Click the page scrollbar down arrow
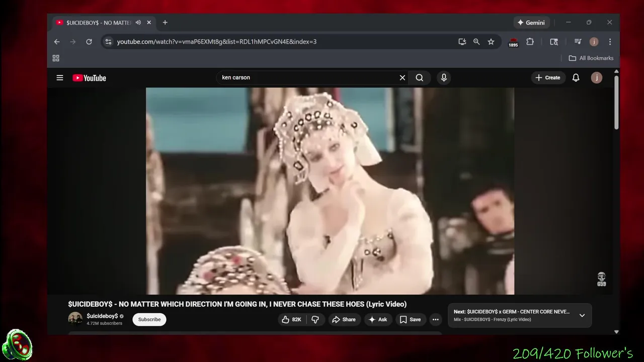The width and height of the screenshot is (644, 362). tap(616, 332)
